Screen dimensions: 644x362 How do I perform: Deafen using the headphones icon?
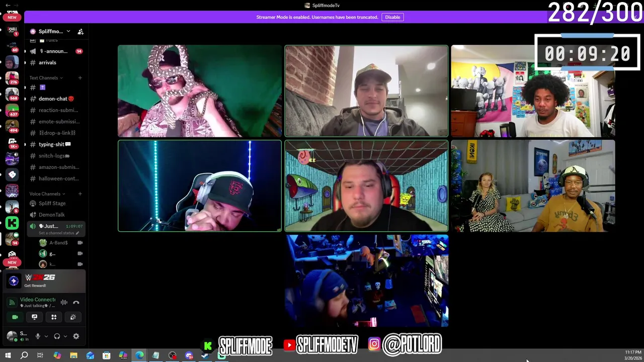point(57,336)
